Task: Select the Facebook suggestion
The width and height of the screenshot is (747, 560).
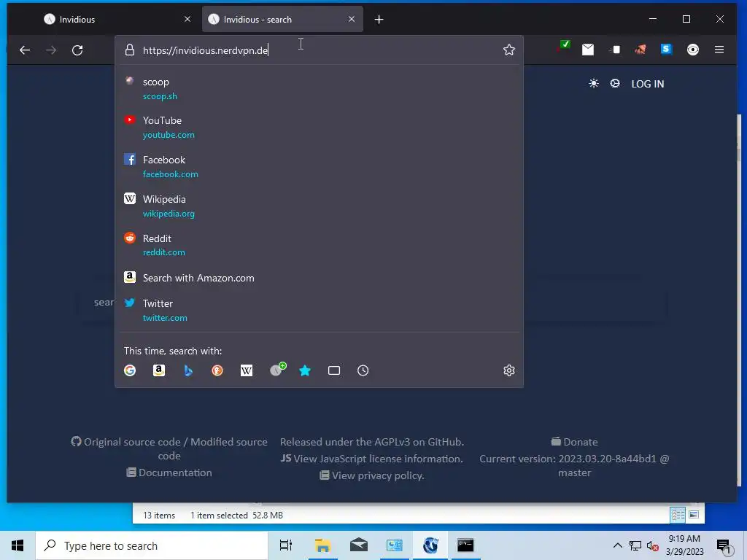Action: point(320,167)
